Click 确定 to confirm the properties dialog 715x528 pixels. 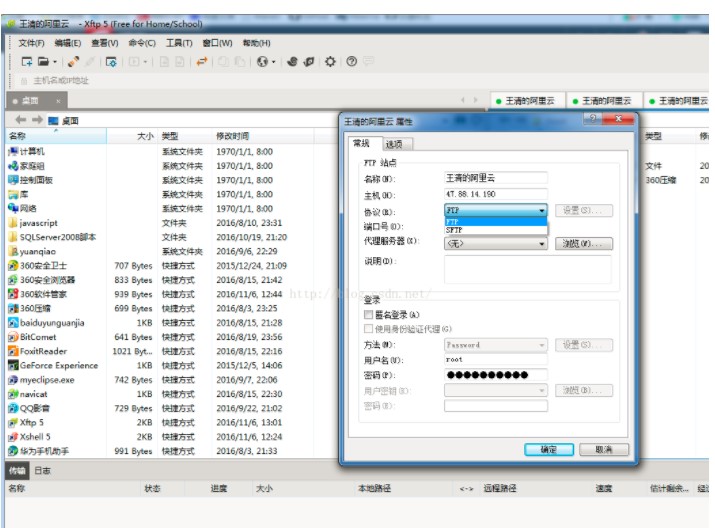549,449
